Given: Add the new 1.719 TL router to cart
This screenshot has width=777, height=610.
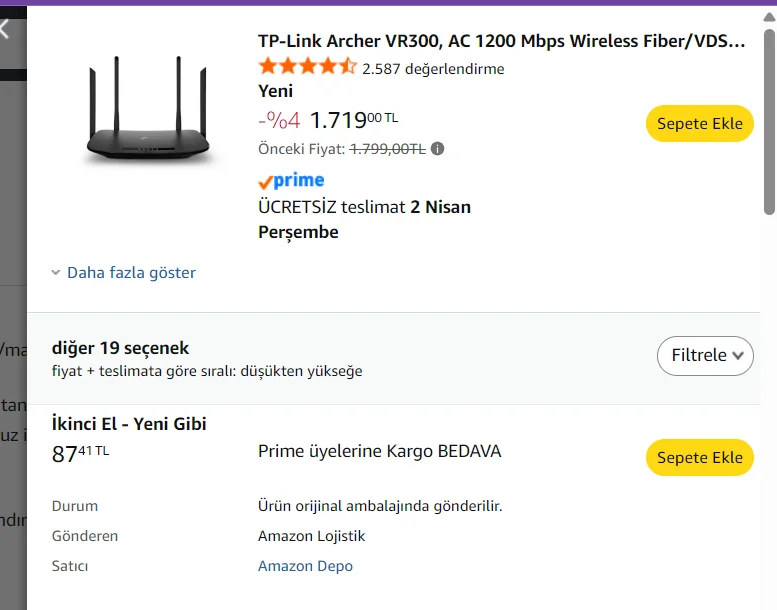Looking at the screenshot, I should [x=699, y=124].
